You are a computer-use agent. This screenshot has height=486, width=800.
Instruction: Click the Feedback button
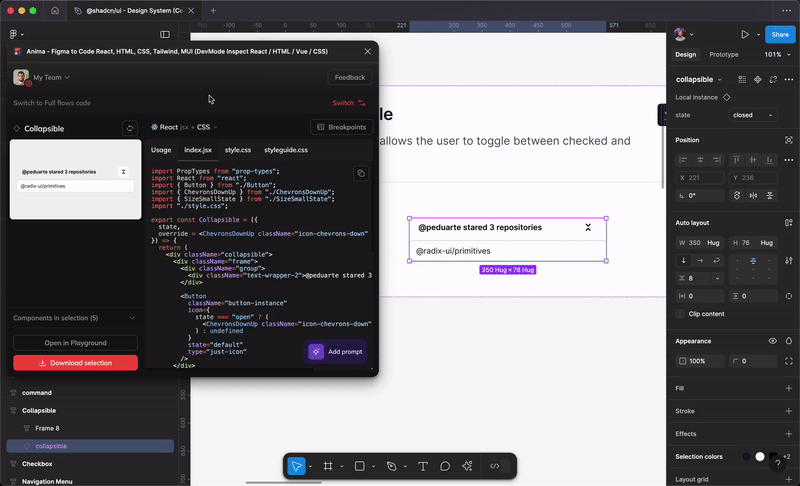click(349, 78)
